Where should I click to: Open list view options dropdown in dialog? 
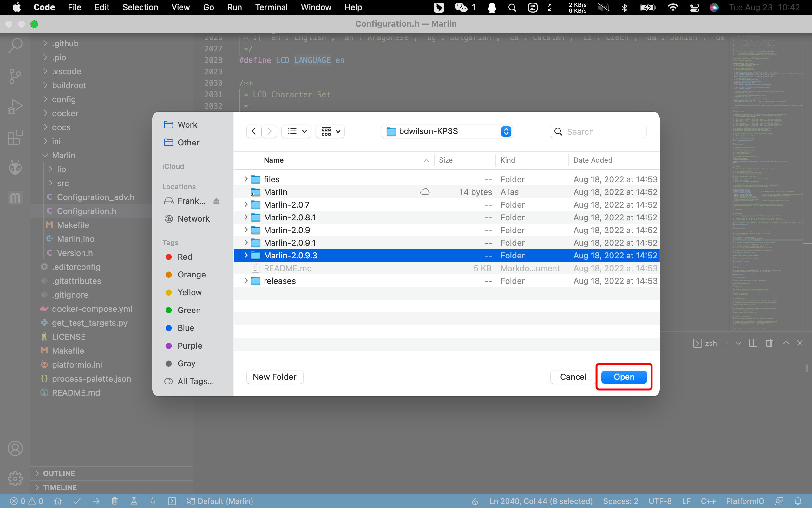[x=297, y=131]
